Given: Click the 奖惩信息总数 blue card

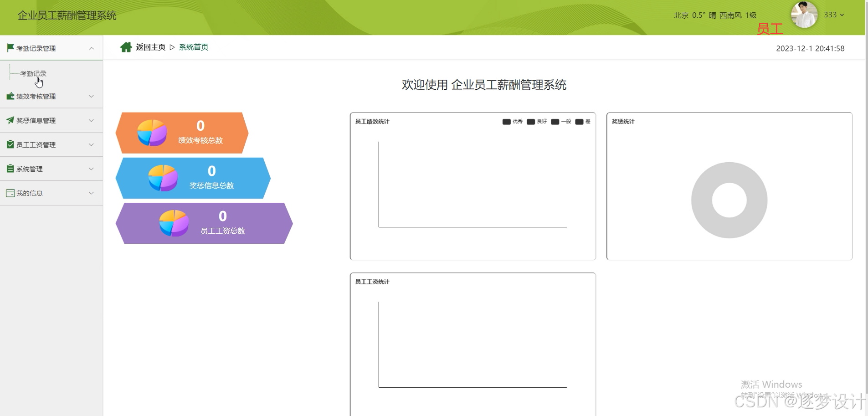Looking at the screenshot, I should click(x=193, y=178).
